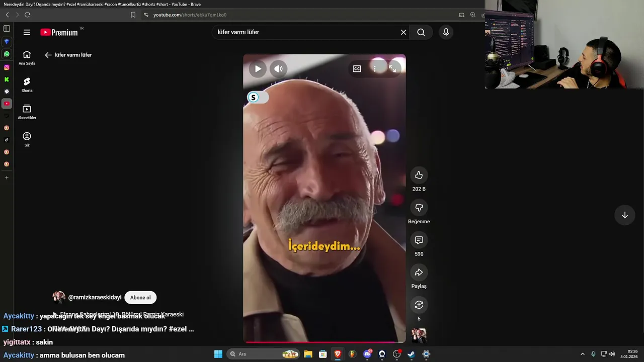Dislike the short (Beğenme)
Image resolution: width=644 pixels, height=362 pixels.
click(x=419, y=208)
